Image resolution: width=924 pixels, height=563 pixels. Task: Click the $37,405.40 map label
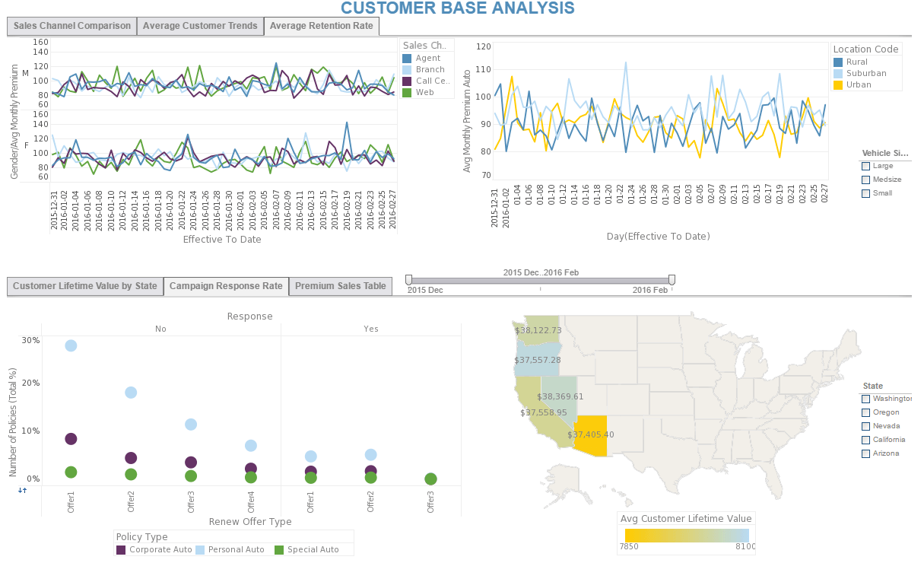point(591,434)
